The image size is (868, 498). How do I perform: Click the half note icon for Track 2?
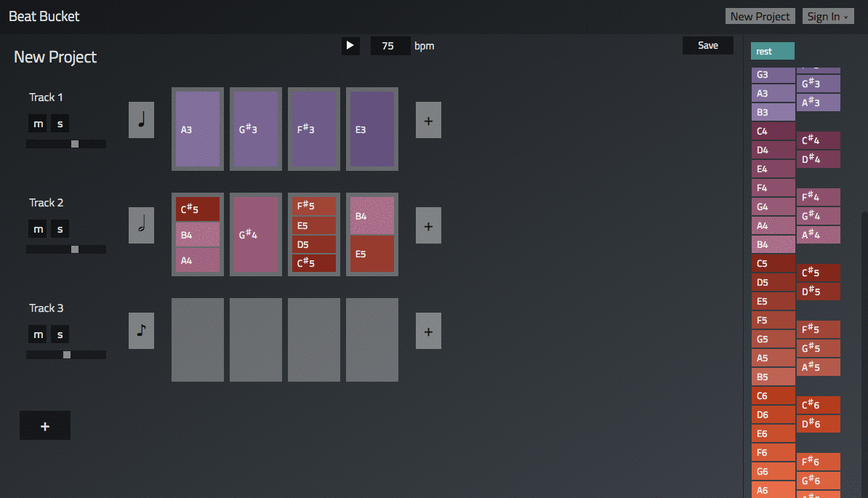pos(141,225)
